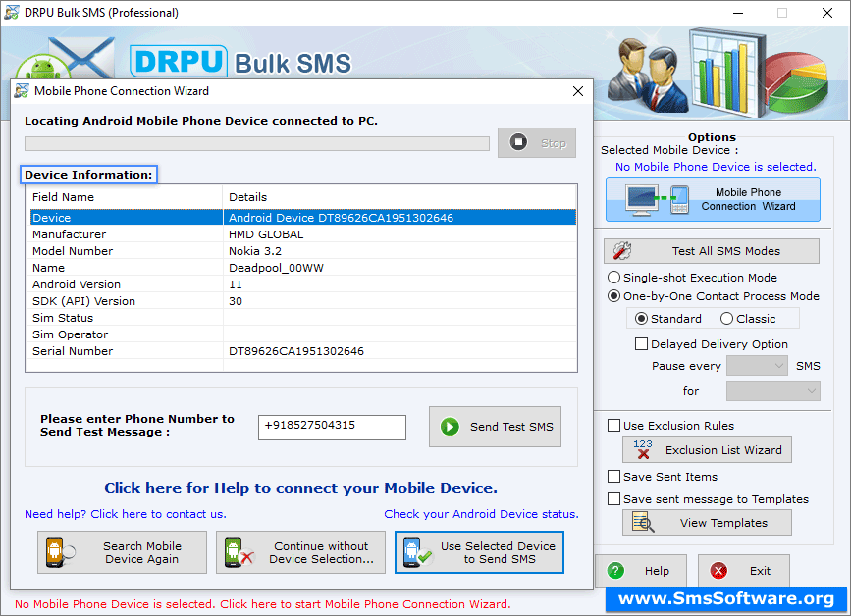Close the DRPU Bulk SMS main window

(x=827, y=13)
